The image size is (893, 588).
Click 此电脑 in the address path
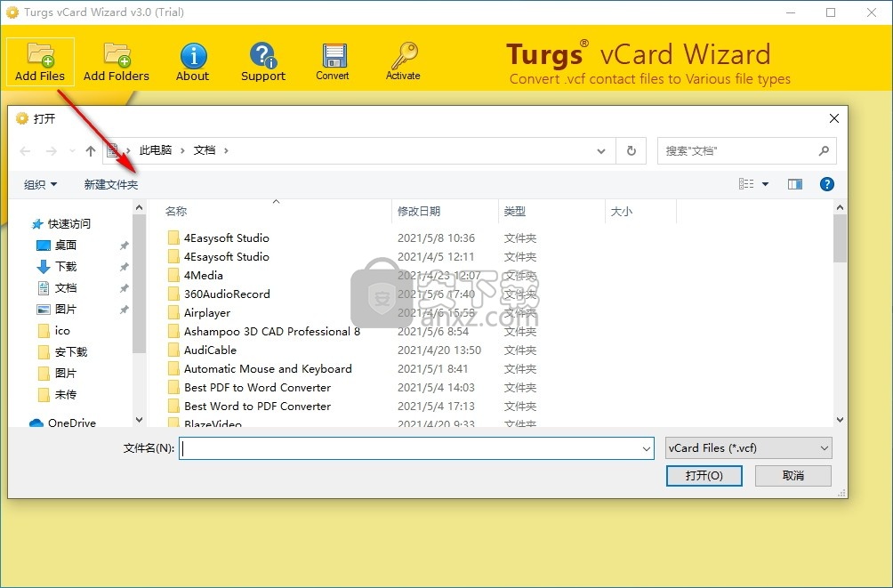[156, 149]
